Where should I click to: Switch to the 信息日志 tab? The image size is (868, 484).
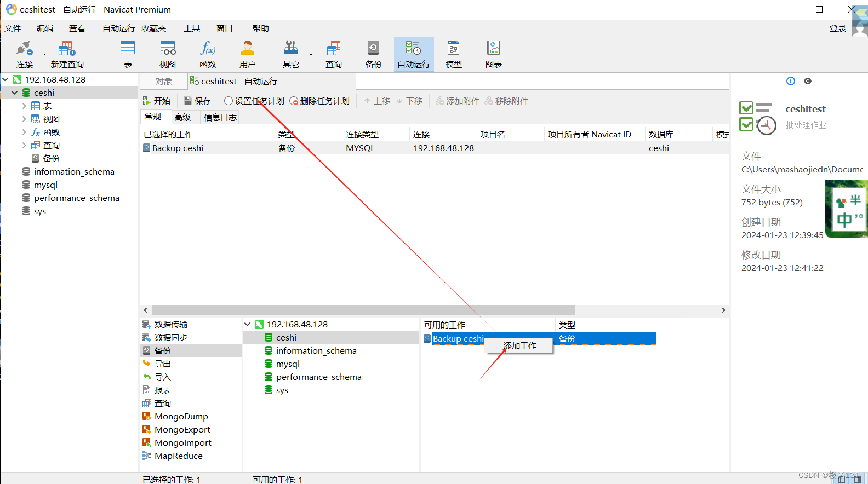[x=220, y=117]
